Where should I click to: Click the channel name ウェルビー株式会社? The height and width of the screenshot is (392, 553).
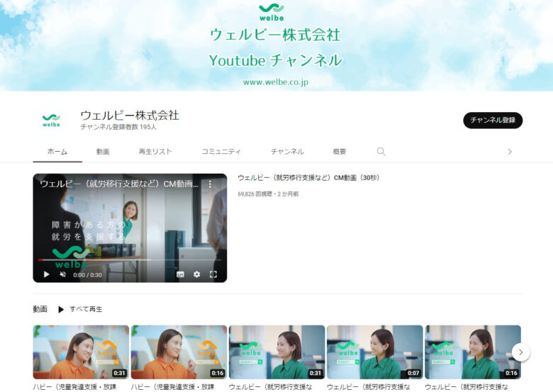click(x=130, y=115)
